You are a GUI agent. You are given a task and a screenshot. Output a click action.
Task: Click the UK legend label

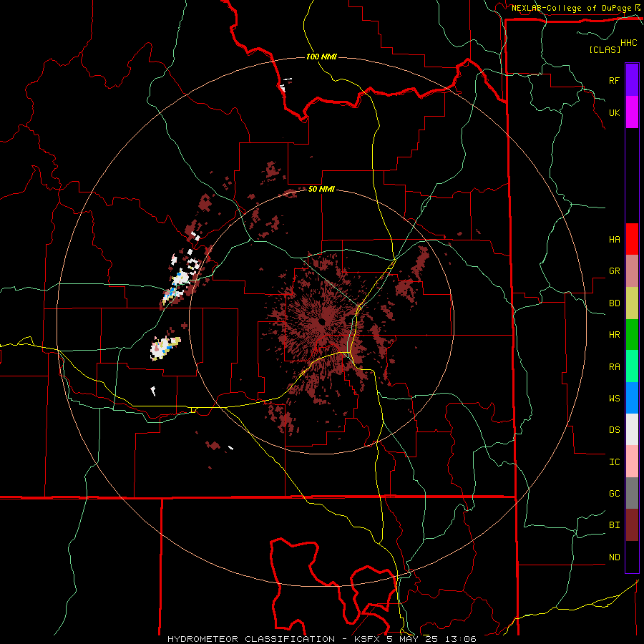click(x=614, y=112)
